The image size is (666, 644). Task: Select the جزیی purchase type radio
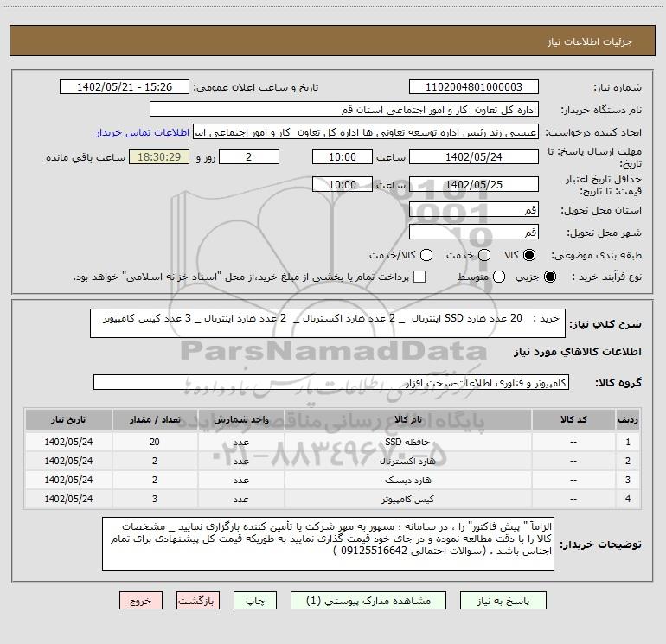point(549,277)
